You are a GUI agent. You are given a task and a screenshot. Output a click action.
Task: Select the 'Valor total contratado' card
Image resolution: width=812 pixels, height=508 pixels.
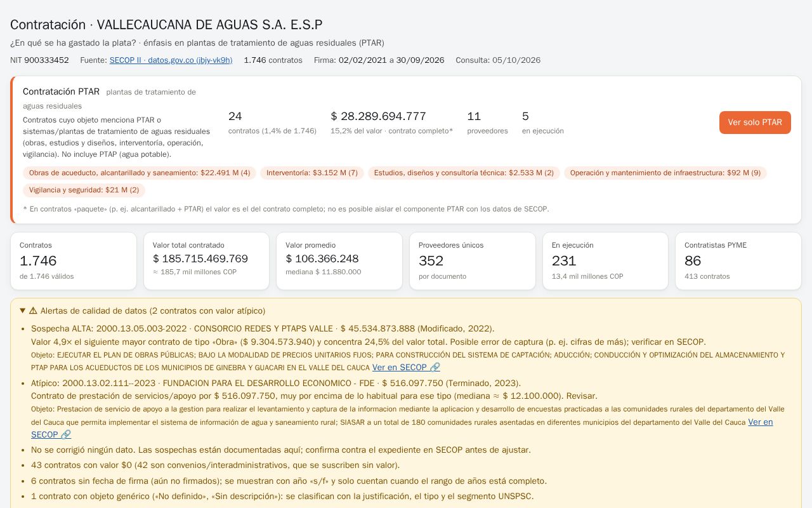(207, 261)
